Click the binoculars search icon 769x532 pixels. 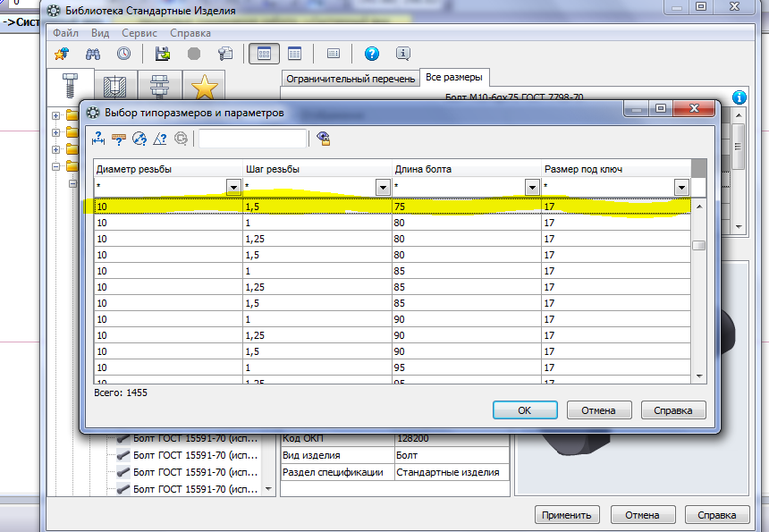pos(93,54)
